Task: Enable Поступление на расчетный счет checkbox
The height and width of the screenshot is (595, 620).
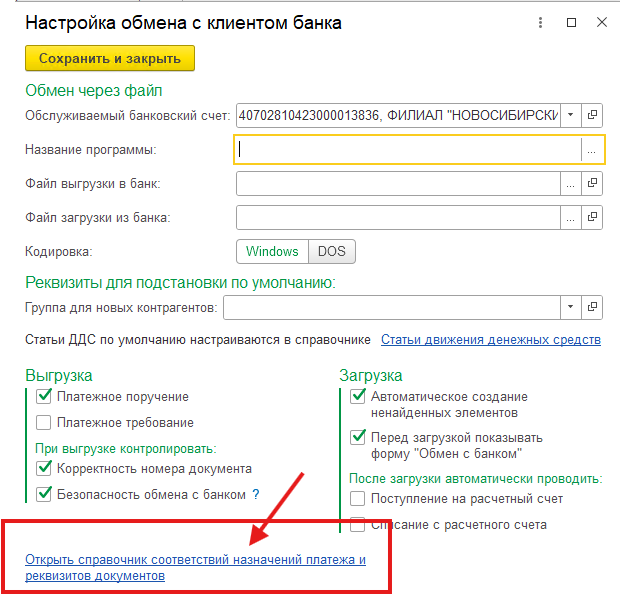Action: 357,499
